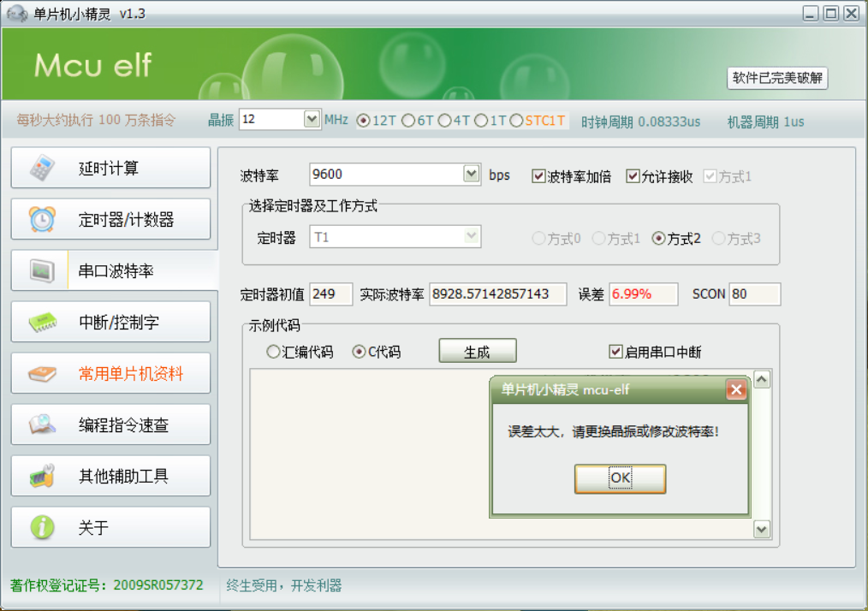The width and height of the screenshot is (868, 611).
Task: Open 常用单片机资料 section
Action: coord(110,374)
